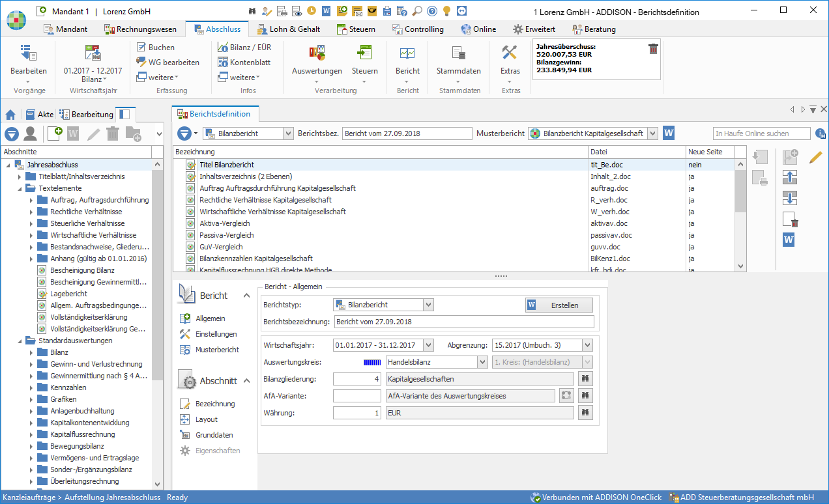The height and width of the screenshot is (504, 829).
Task: Open the Handelsbilanz Auswertungskreis dropdown
Action: coord(482,362)
